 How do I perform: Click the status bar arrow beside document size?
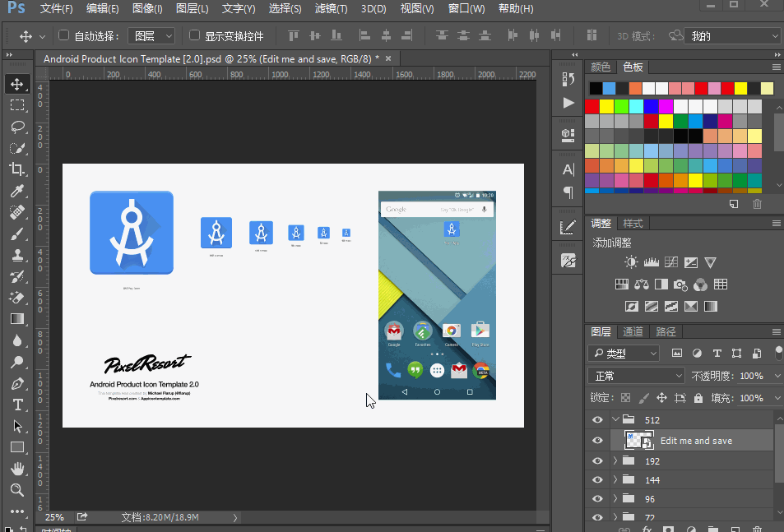pos(234,517)
